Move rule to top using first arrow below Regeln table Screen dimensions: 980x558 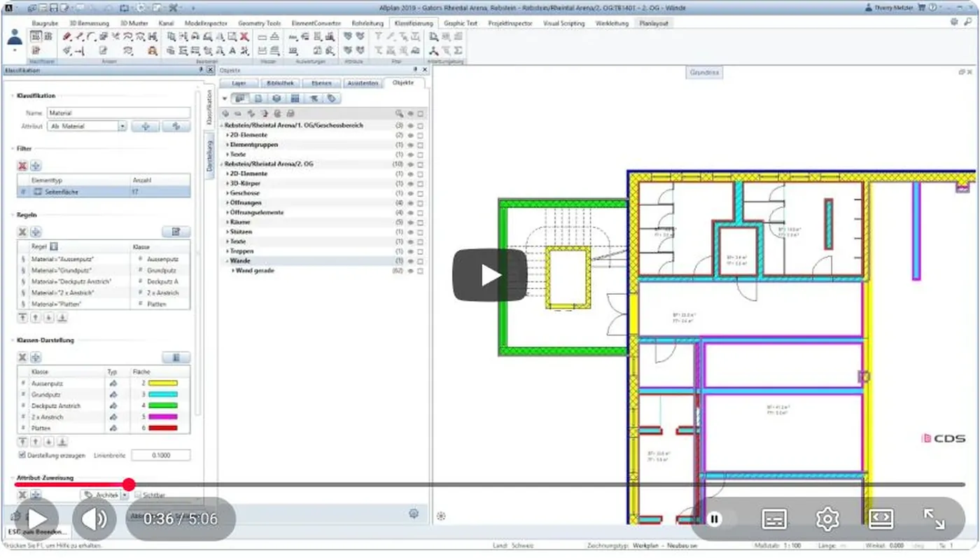22,318
